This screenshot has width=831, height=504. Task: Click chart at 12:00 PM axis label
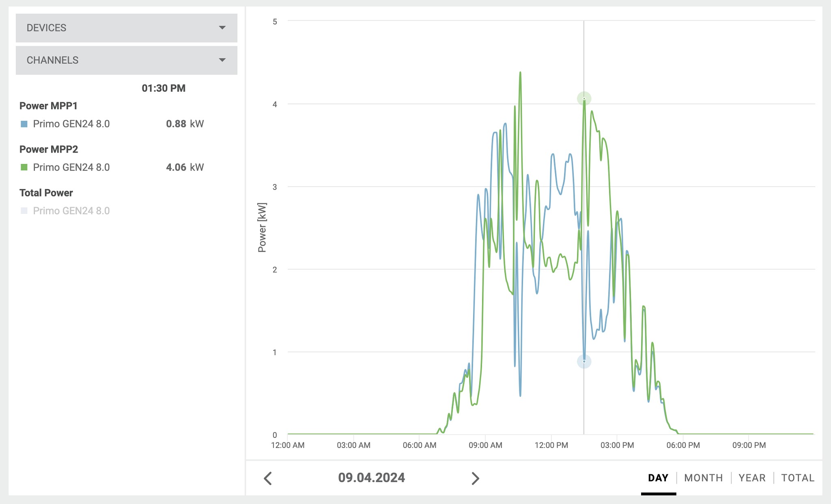(x=551, y=445)
